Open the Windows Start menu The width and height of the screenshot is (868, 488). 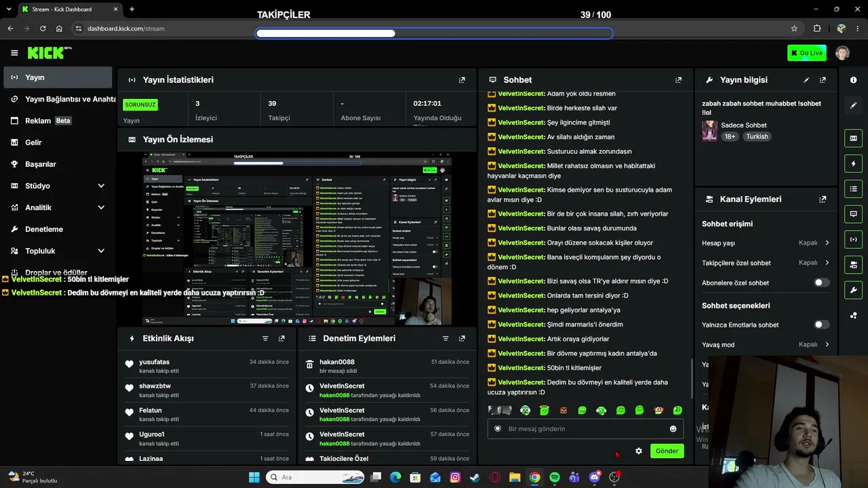click(254, 477)
